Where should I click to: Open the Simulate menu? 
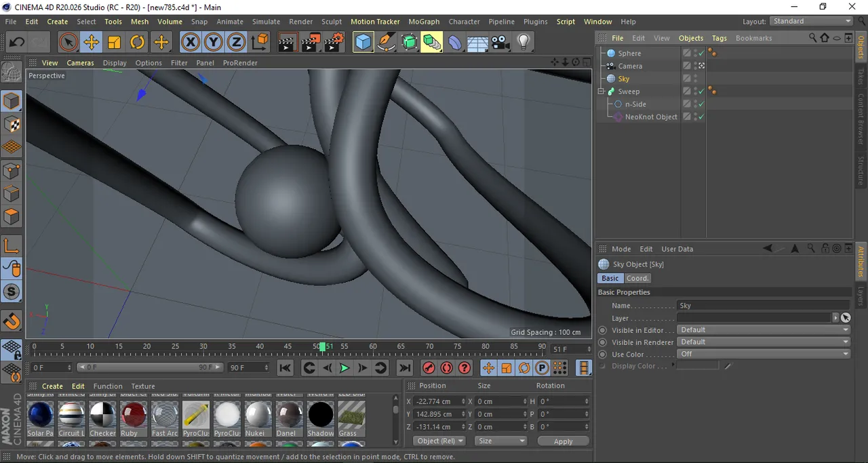266,22
